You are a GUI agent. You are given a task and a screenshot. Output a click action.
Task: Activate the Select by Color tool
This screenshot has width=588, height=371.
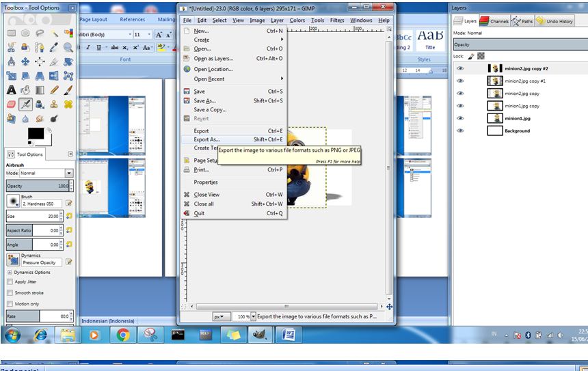tap(68, 33)
